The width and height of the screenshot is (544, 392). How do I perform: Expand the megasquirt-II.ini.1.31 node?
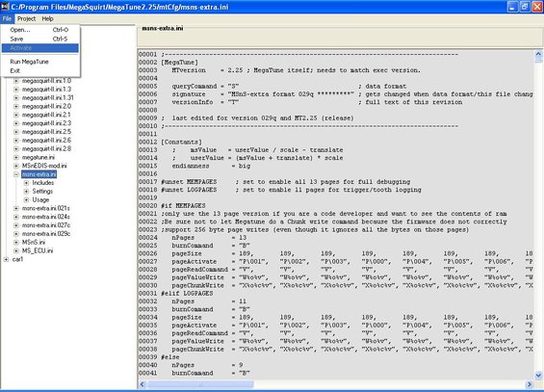click(x=16, y=98)
